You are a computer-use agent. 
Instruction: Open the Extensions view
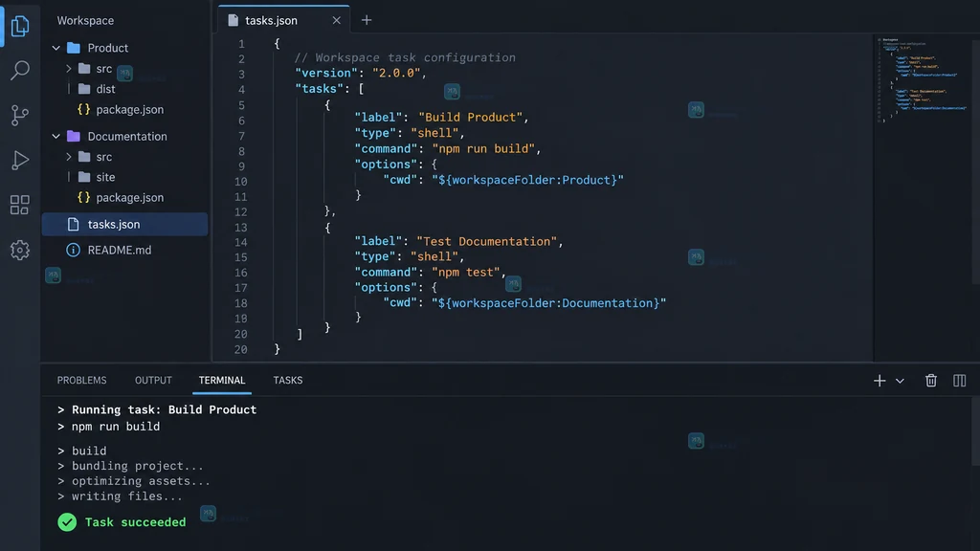point(20,205)
